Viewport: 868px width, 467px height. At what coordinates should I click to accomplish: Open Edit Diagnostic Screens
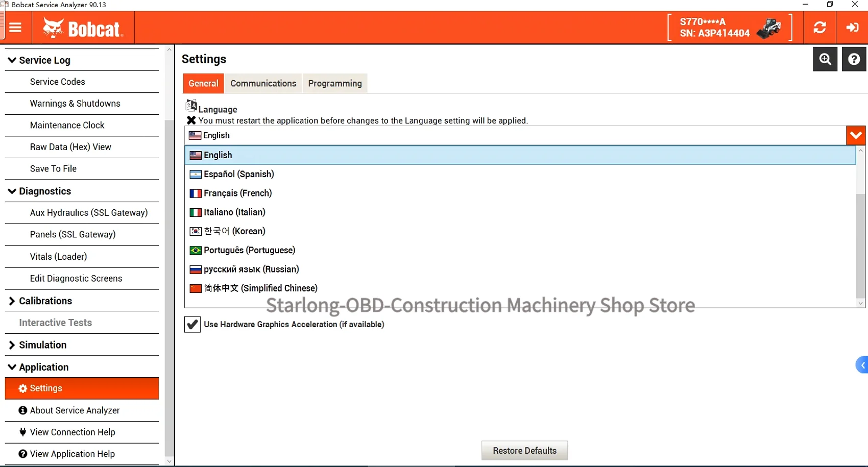point(82,279)
